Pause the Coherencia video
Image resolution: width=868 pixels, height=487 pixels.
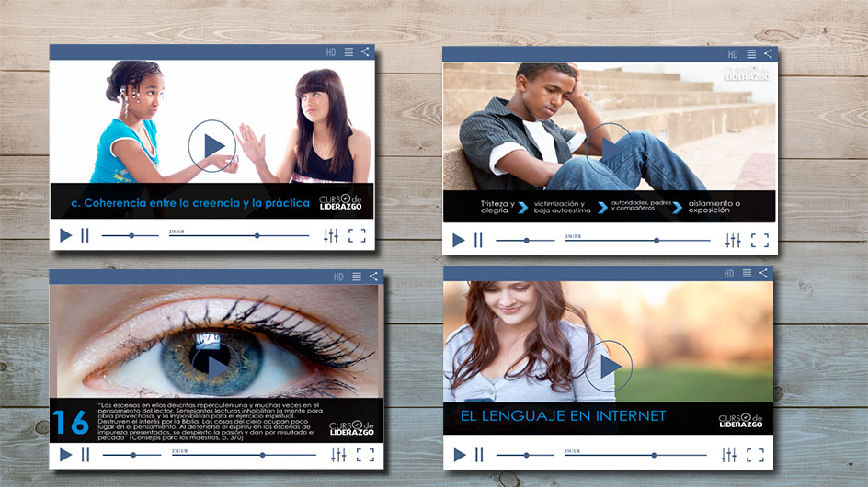click(x=85, y=235)
